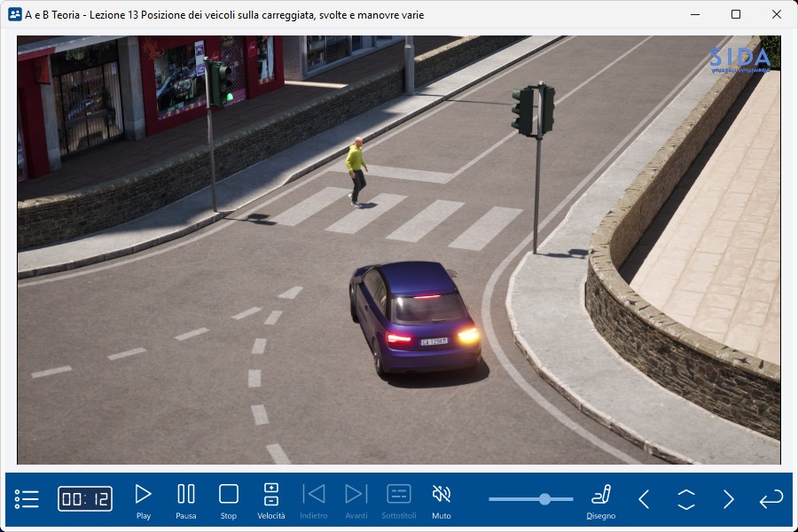798x532 pixels.
Task: Expand the up-down chevron control
Action: pyautogui.click(x=686, y=499)
